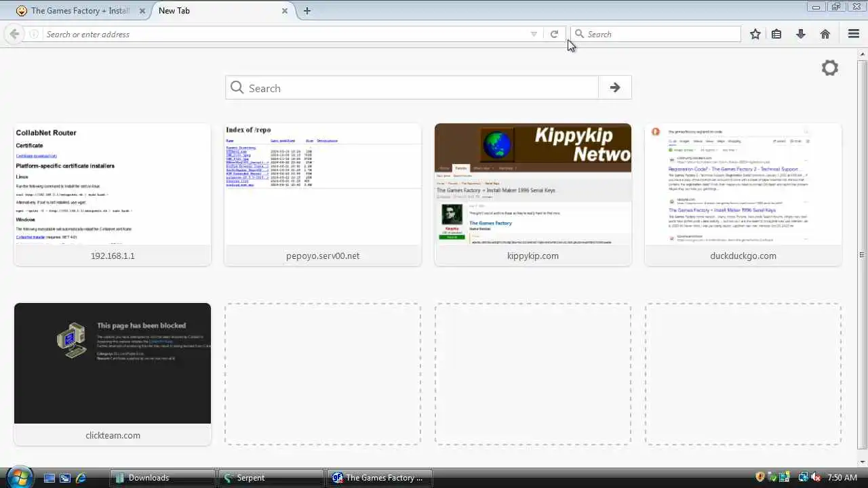Image resolution: width=868 pixels, height=488 pixels.
Task: Submit search with the arrow button
Action: (x=615, y=87)
